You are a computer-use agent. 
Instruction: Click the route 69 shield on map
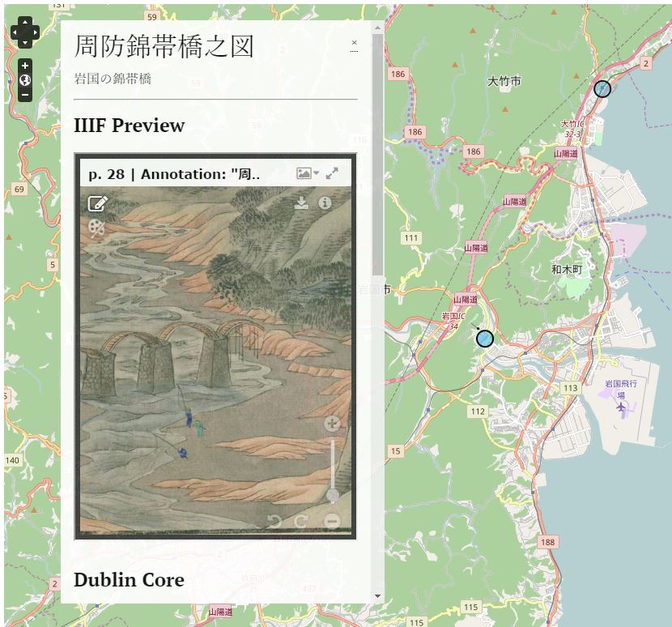(x=19, y=189)
